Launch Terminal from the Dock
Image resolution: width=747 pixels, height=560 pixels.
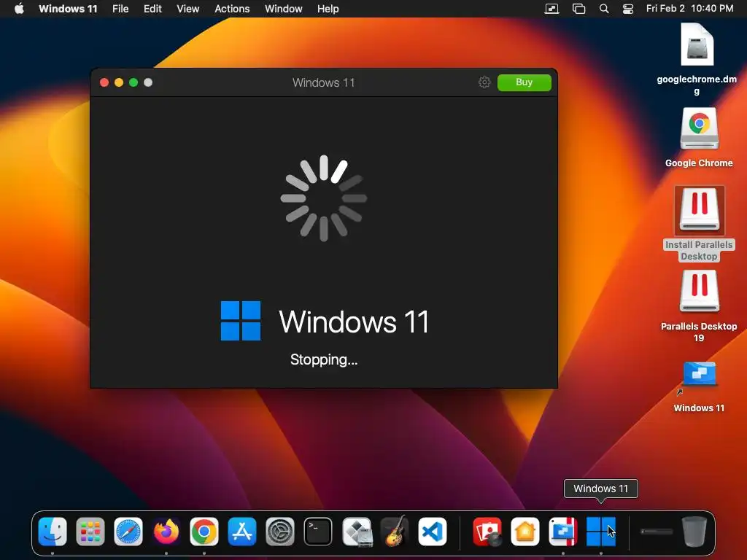pyautogui.click(x=318, y=532)
